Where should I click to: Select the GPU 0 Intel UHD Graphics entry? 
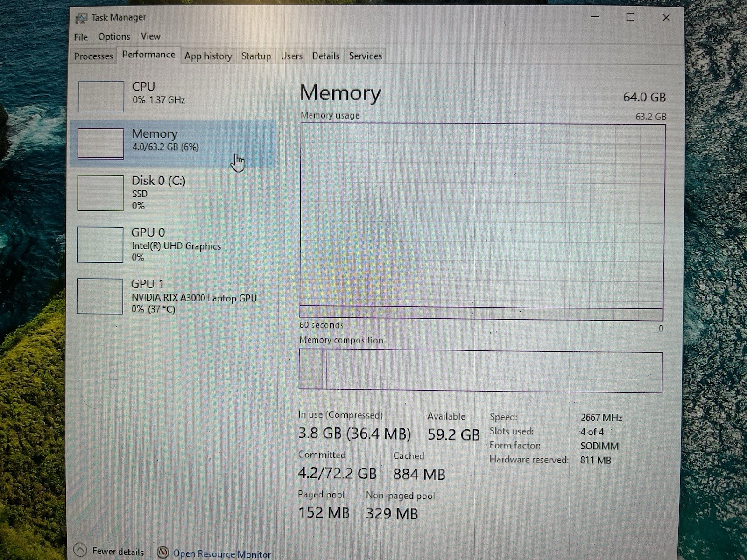click(174, 244)
